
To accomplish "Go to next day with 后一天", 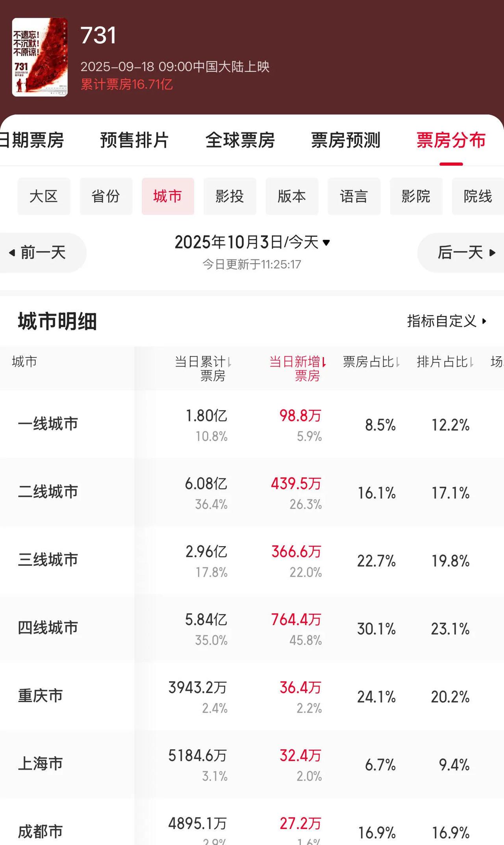I will (x=465, y=252).
